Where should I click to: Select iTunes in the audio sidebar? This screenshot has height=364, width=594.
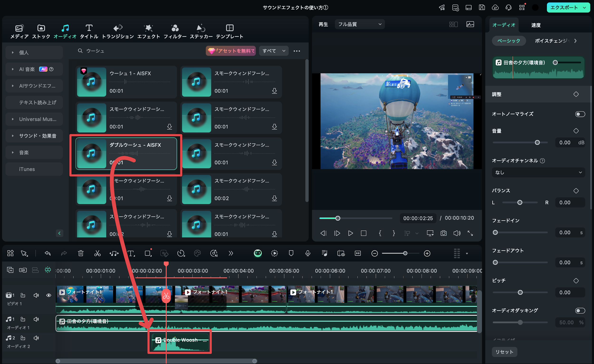(34, 169)
